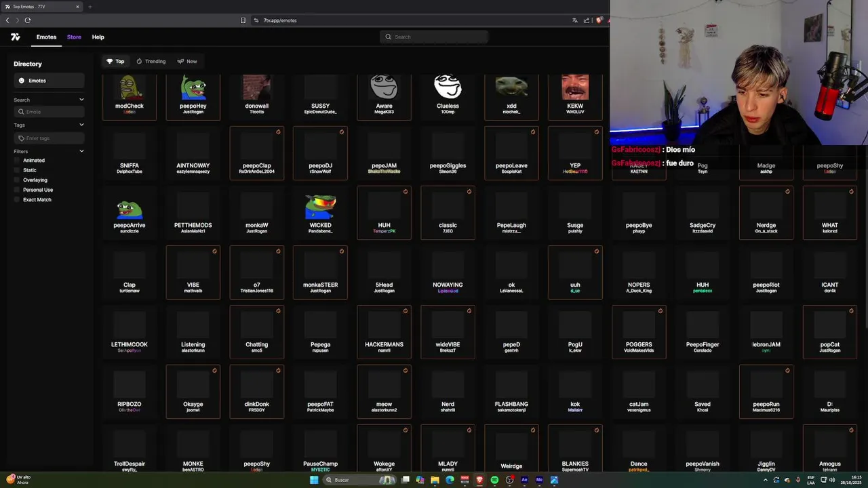The image size is (868, 488).
Task: Switch to the New emotes tab
Action: coord(187,61)
